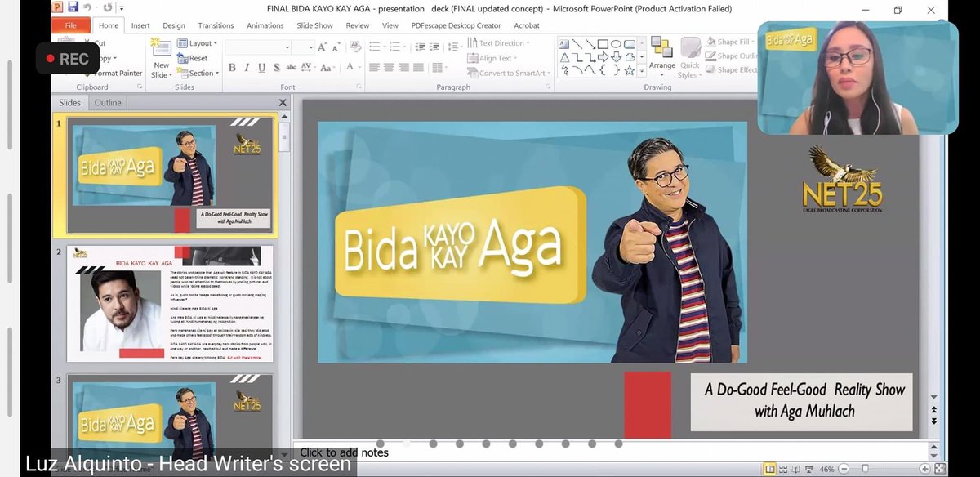Click the Quick Styles button
This screenshot has height=477, width=980.
pos(690,57)
